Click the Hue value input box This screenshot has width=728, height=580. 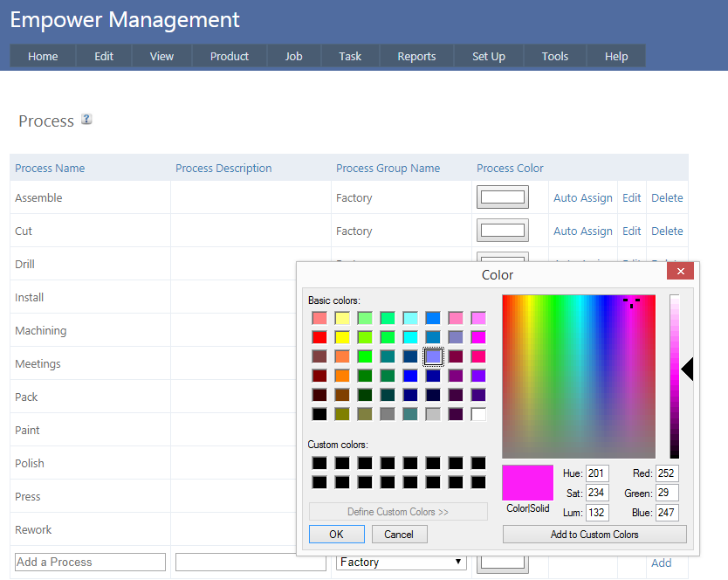[x=597, y=473]
